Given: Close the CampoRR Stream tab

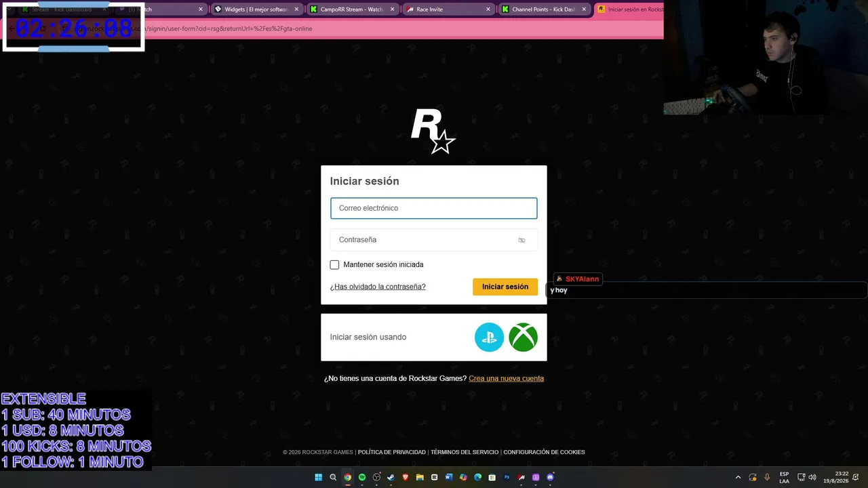Looking at the screenshot, I should 392,9.
